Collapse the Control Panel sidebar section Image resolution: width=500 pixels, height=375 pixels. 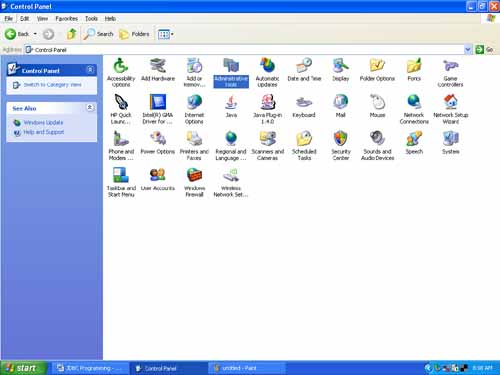pyautogui.click(x=90, y=70)
